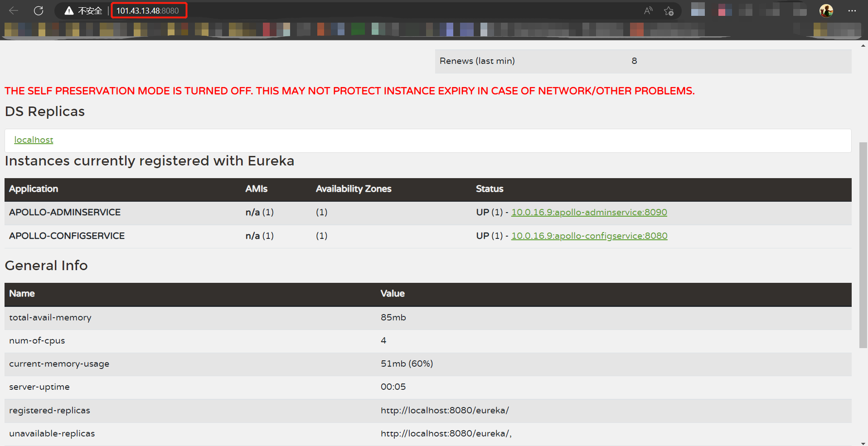Open the browser profile avatar
The width and height of the screenshot is (868, 446).
pyautogui.click(x=826, y=11)
